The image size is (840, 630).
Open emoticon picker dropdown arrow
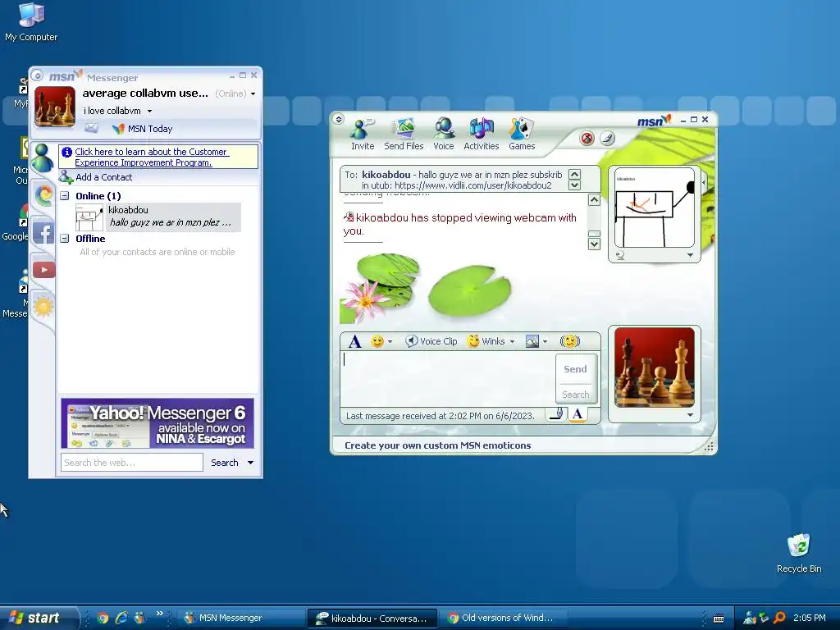(x=390, y=342)
